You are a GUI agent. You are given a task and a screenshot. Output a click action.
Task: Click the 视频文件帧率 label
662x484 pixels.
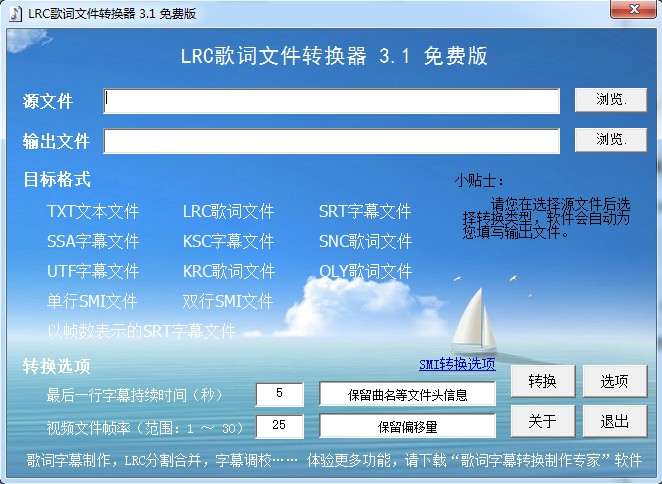(146, 428)
